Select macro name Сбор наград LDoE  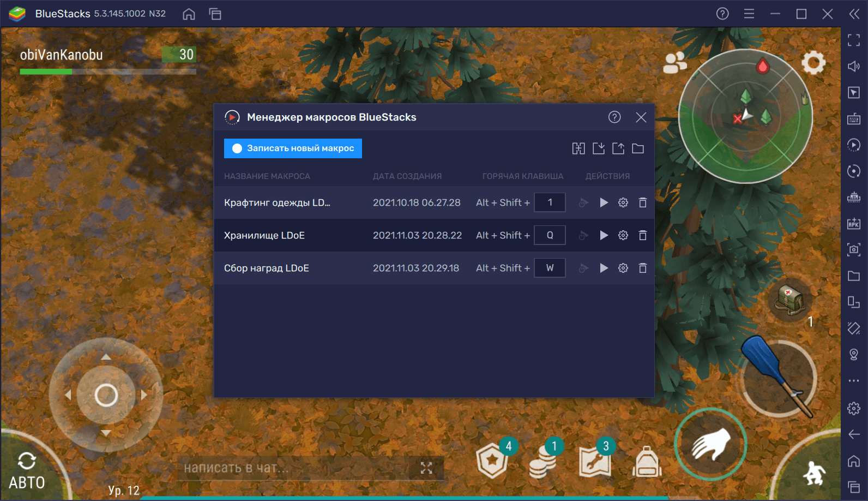(x=267, y=268)
